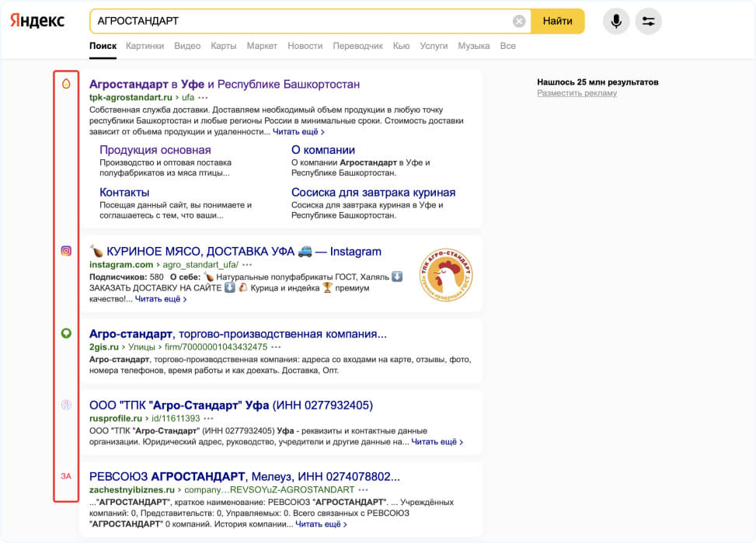Open more options dots after agro_standart_ufa/
Screen dimensions: 756x543
247,265
